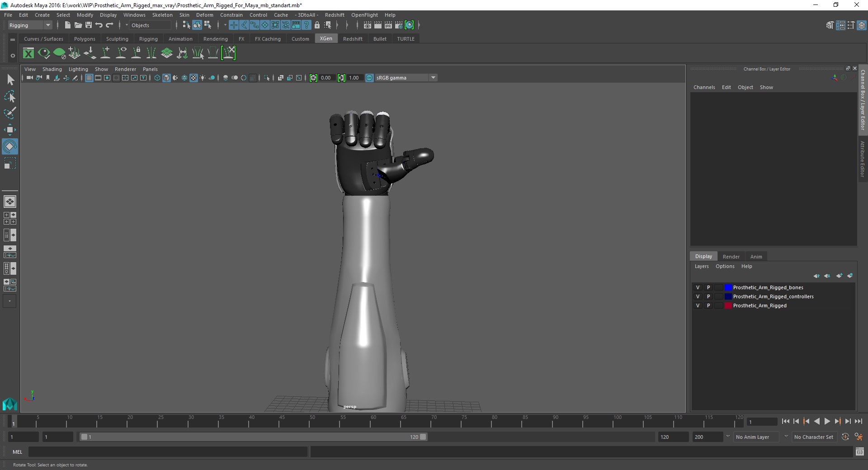This screenshot has height=470, width=868.
Task: Toggle visibility of Prosthetic_Arm_Rigged_bones layer
Action: click(698, 288)
